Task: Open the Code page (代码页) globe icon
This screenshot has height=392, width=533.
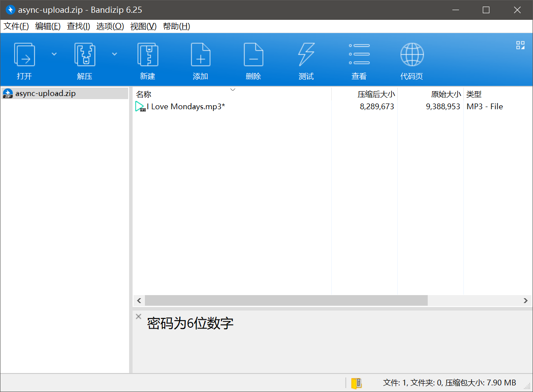Action: [412, 55]
